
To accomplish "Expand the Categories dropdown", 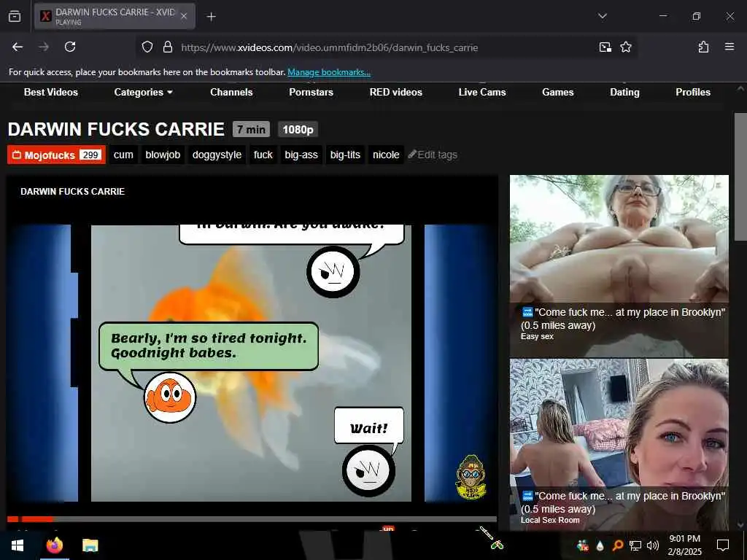I will click(144, 93).
